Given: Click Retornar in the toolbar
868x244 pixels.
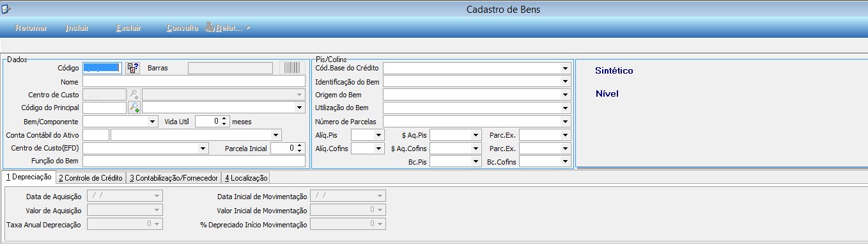Looking at the screenshot, I should pyautogui.click(x=31, y=28).
